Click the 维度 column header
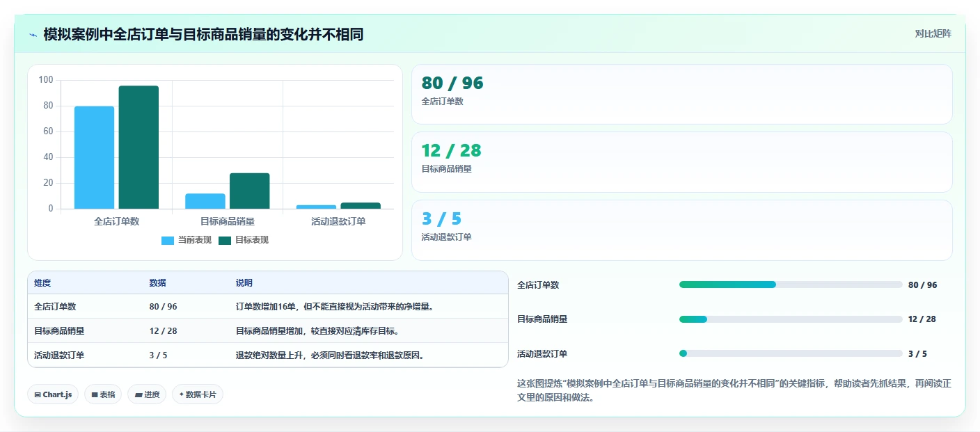980x432 pixels. click(42, 283)
